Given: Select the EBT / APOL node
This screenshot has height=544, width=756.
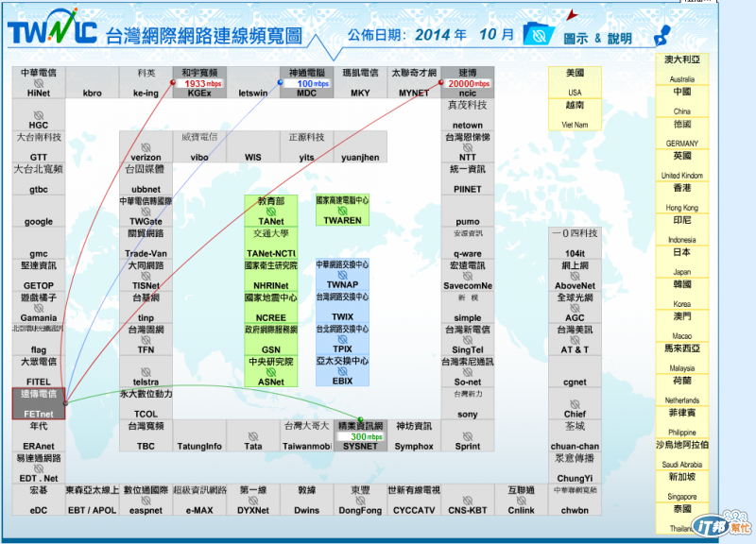Looking at the screenshot, I should [92, 500].
